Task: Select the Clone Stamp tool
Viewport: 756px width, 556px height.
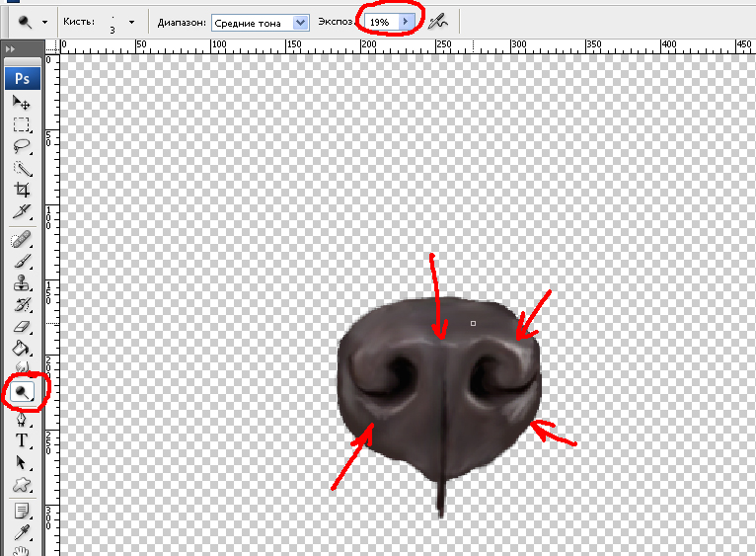Action: (21, 283)
